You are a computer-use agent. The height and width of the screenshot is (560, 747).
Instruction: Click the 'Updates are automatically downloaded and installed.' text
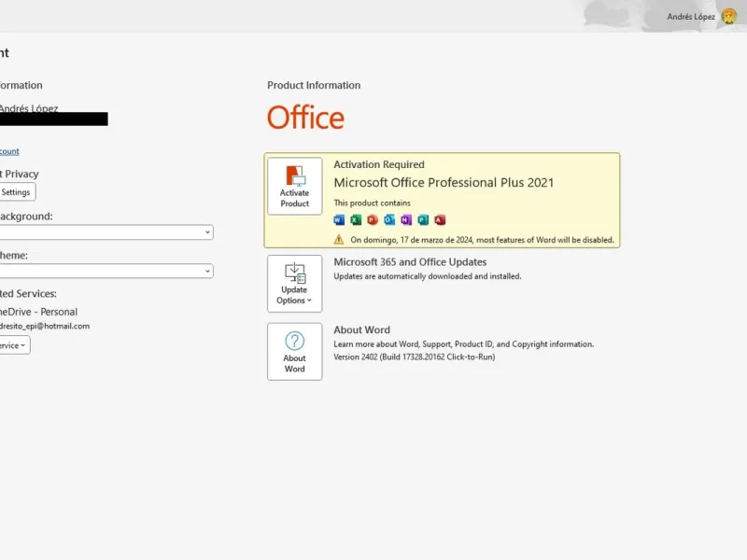(x=428, y=276)
